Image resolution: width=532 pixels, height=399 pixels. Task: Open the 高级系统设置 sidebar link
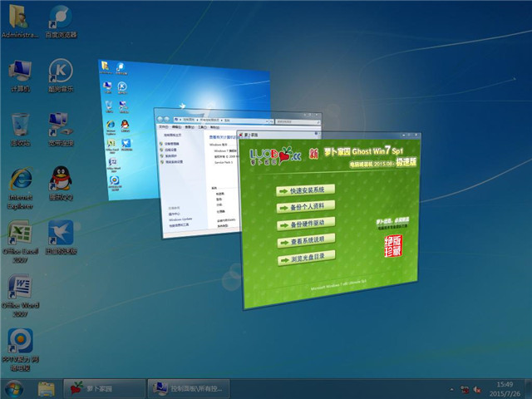click(174, 162)
